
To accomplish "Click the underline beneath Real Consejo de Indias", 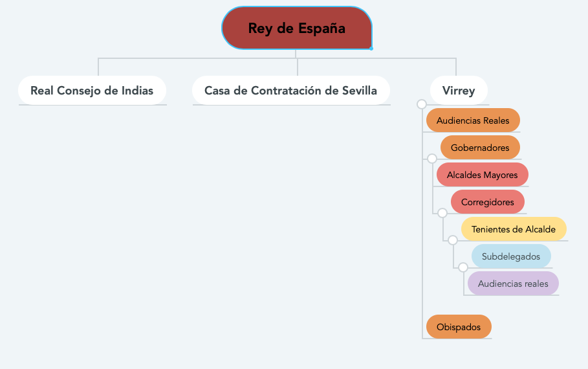I will coord(93,105).
